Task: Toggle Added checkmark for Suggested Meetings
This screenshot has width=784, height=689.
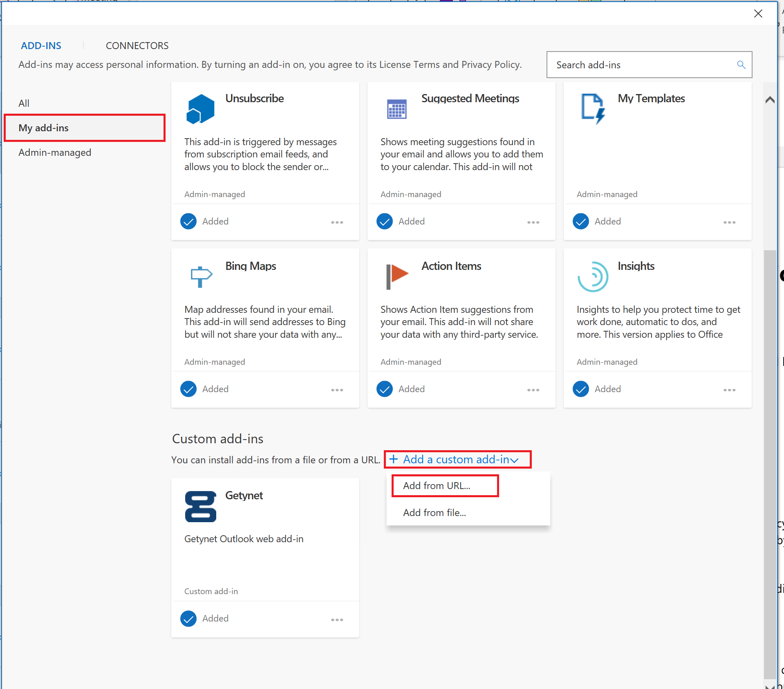Action: [385, 221]
